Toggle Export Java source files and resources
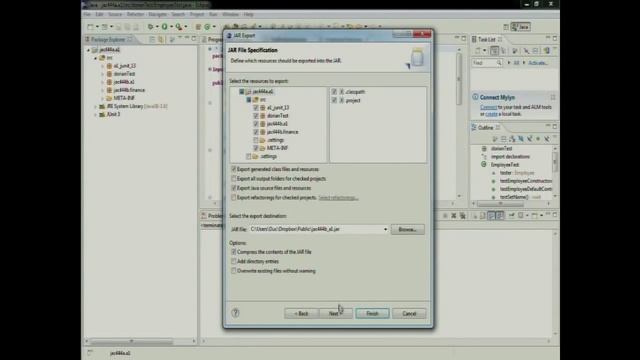Image resolution: width=640 pixels, height=360 pixels. (x=234, y=188)
